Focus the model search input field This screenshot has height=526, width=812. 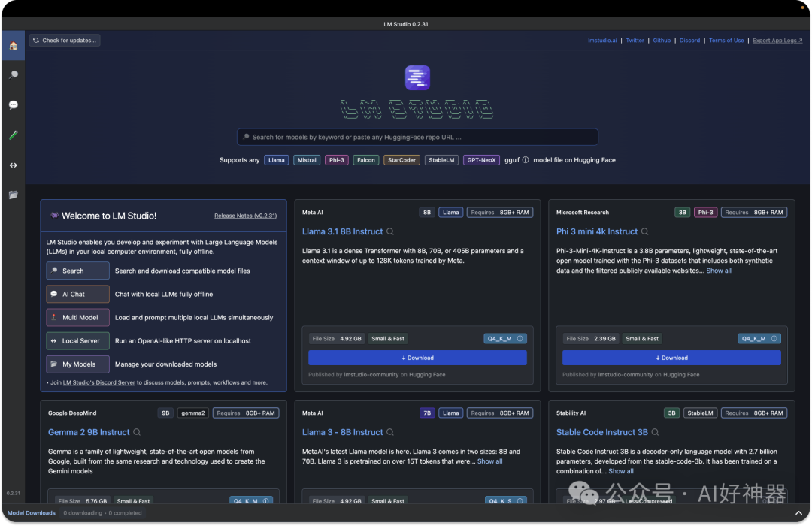pyautogui.click(x=417, y=138)
